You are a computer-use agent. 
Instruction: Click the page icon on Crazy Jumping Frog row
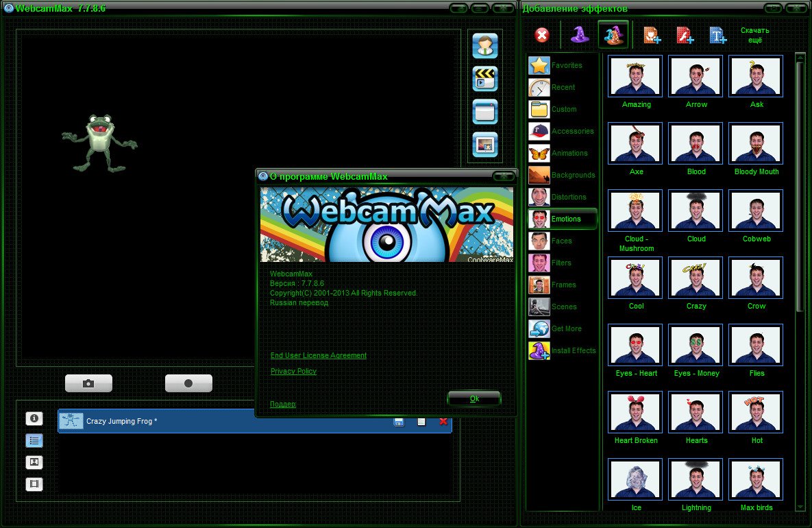point(421,421)
